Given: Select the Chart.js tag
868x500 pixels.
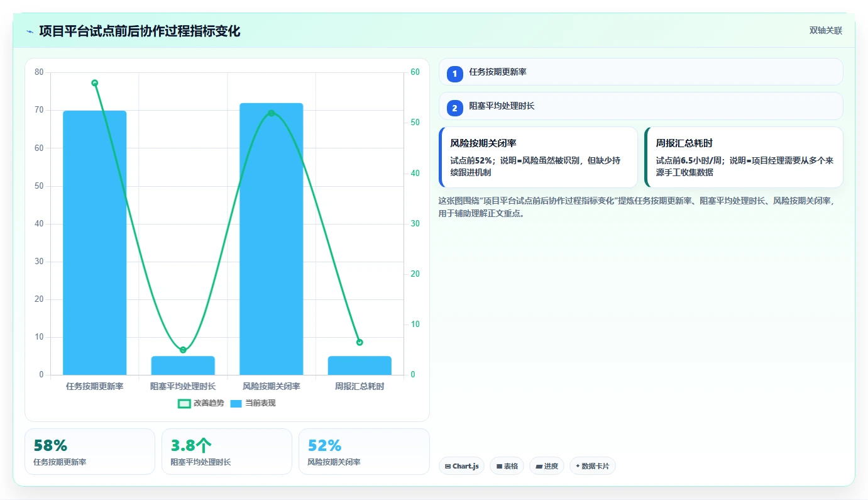Looking at the screenshot, I should [x=461, y=466].
